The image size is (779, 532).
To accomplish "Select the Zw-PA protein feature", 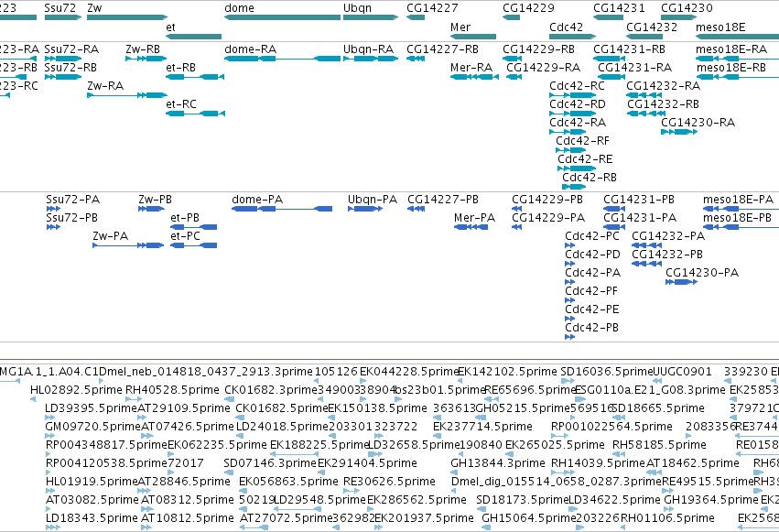I will click(x=128, y=244).
